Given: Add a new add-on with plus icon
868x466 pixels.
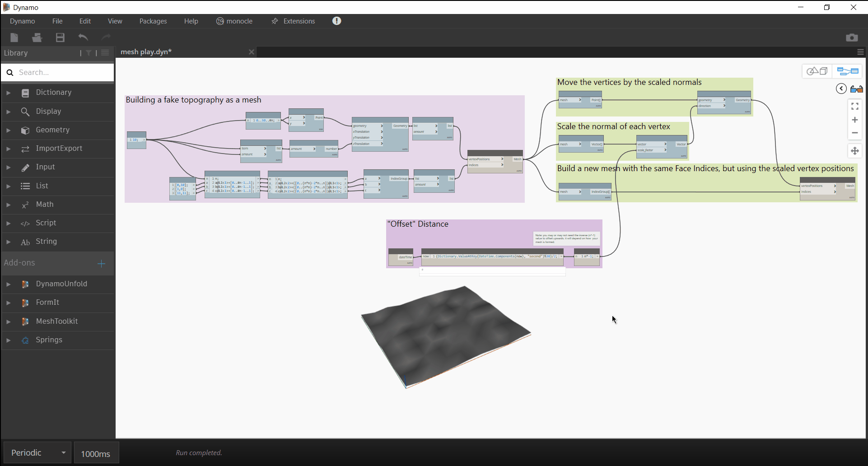Looking at the screenshot, I should coord(102,264).
